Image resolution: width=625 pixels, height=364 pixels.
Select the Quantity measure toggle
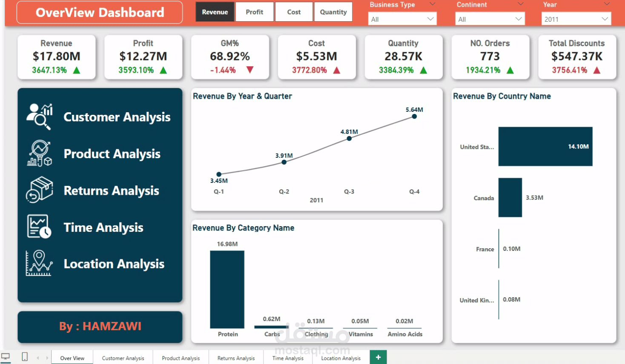click(333, 12)
